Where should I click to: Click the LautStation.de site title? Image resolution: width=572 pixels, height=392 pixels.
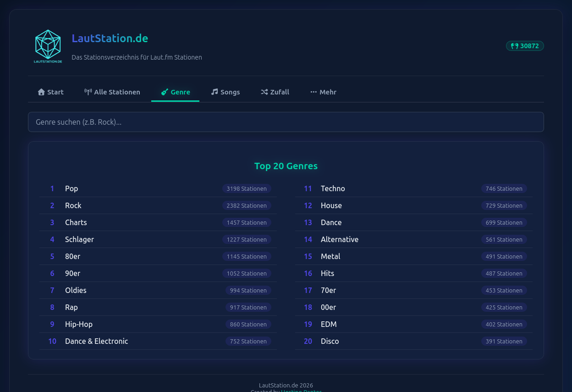[110, 38]
